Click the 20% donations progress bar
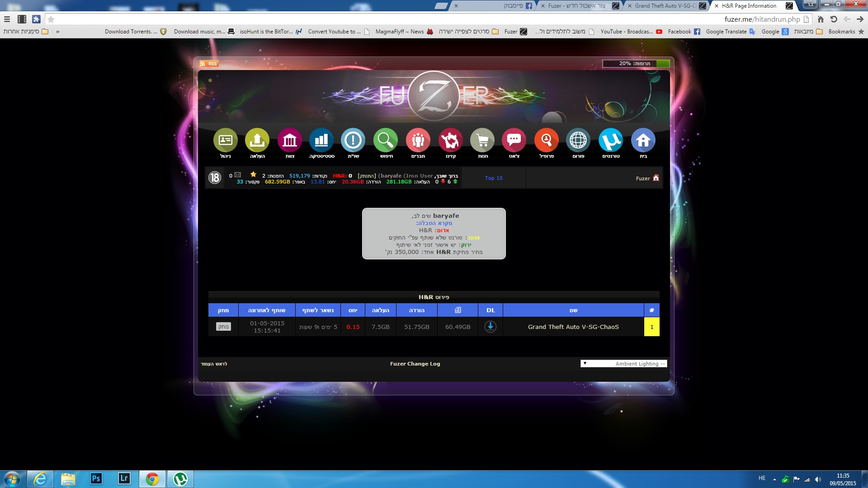Image resolution: width=868 pixels, height=488 pixels. pos(636,64)
